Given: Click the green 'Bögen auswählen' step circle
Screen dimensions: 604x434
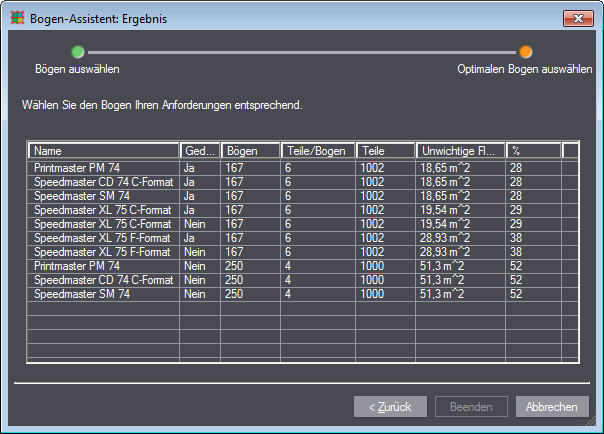Looking at the screenshot, I should click(x=78, y=52).
